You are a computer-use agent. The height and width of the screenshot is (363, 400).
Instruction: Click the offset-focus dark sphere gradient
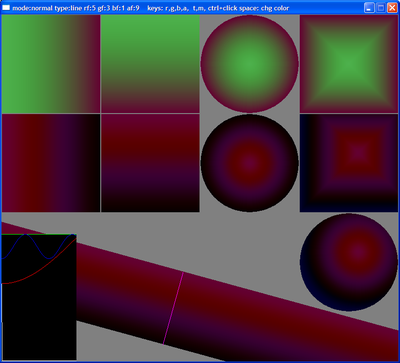point(349,262)
